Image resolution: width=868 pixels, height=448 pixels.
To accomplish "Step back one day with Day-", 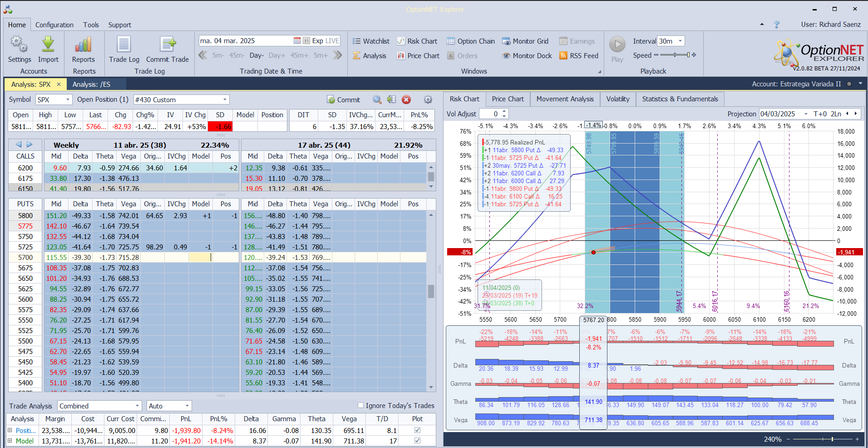I will coord(256,55).
